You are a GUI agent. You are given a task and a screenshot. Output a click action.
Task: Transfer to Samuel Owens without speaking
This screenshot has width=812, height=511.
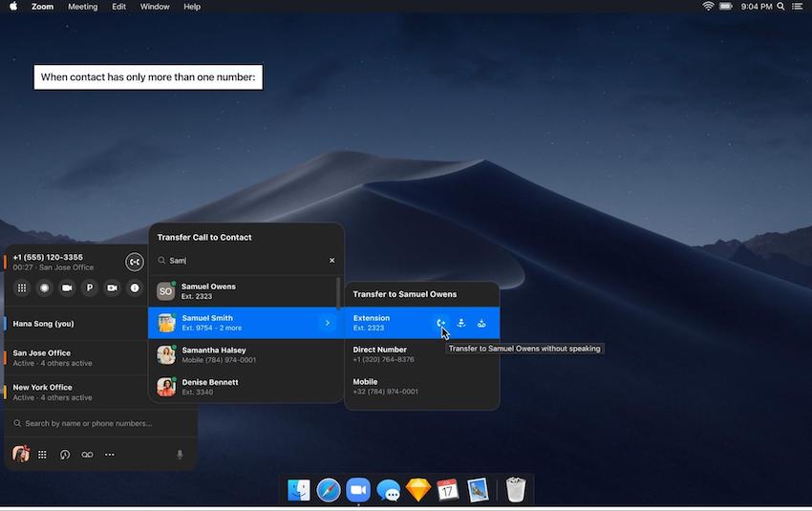click(x=440, y=323)
